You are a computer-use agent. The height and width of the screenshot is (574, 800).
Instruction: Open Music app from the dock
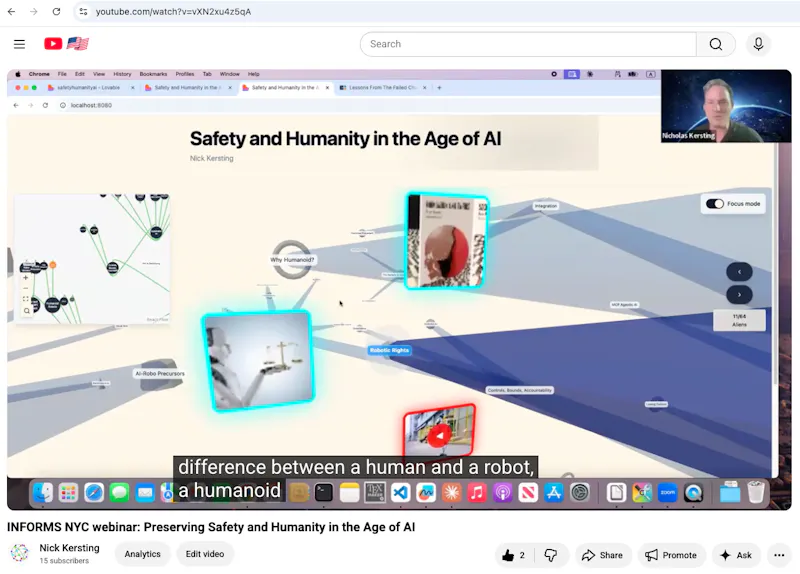(x=477, y=492)
